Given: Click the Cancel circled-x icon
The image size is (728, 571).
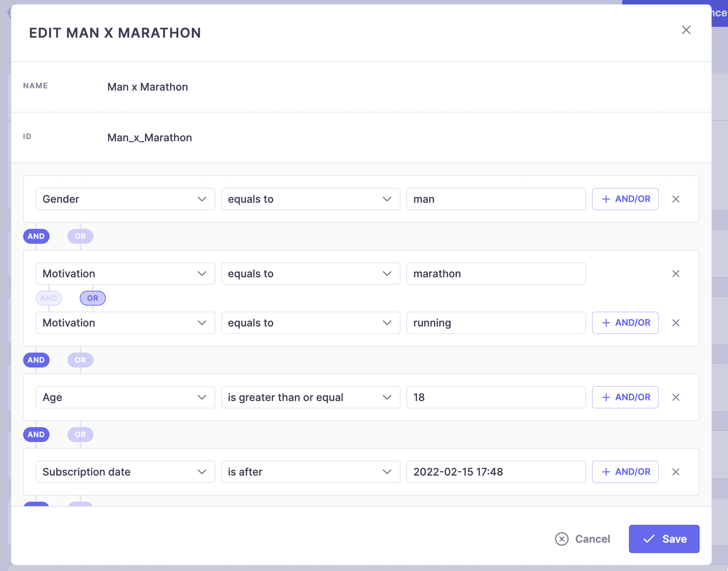Looking at the screenshot, I should point(561,539).
